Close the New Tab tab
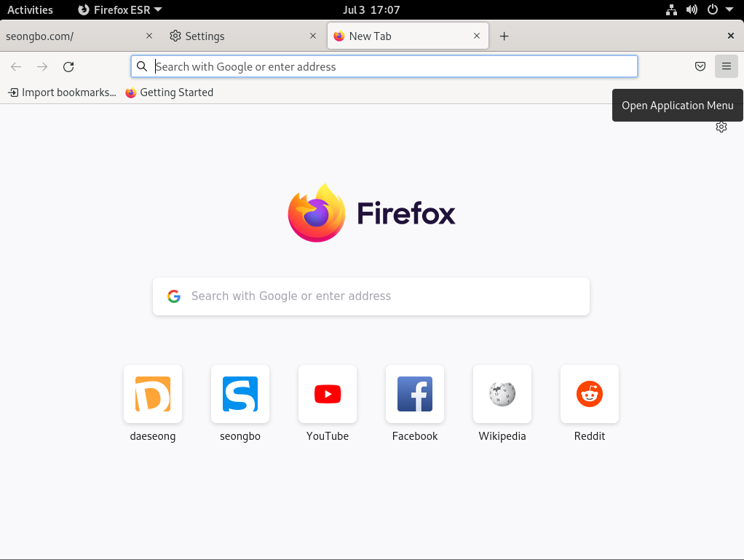This screenshot has height=560, width=744. [x=477, y=36]
